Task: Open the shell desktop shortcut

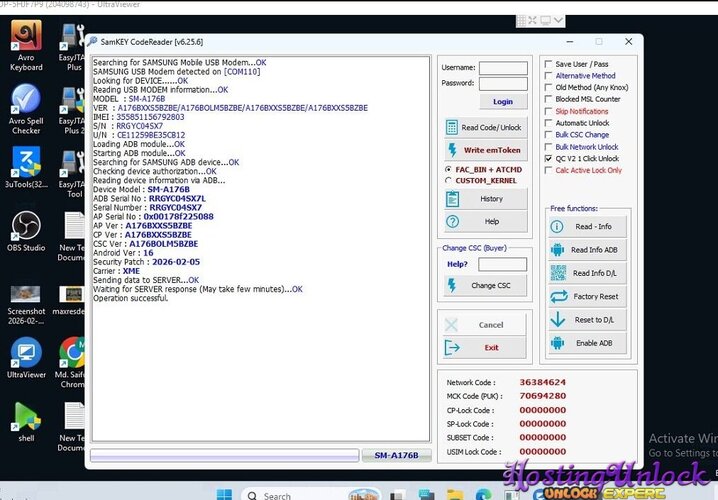Action: [26, 422]
